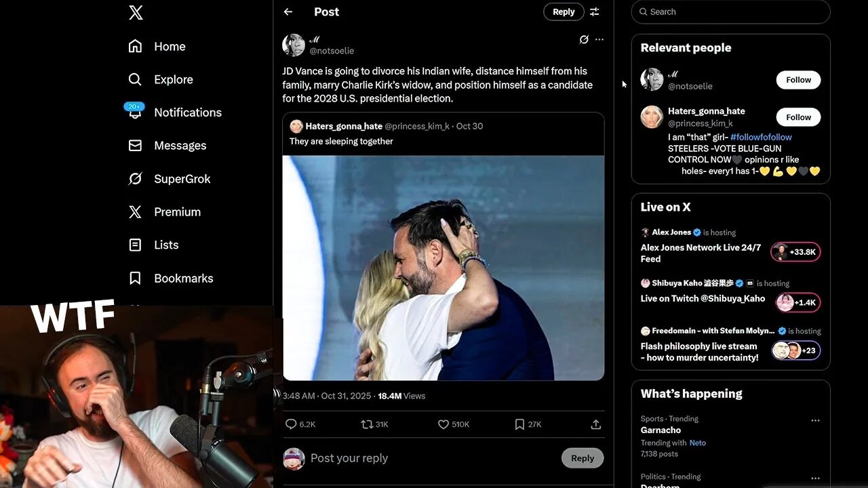Click the +23 listeners badge
The image size is (868, 488).
pos(795,350)
